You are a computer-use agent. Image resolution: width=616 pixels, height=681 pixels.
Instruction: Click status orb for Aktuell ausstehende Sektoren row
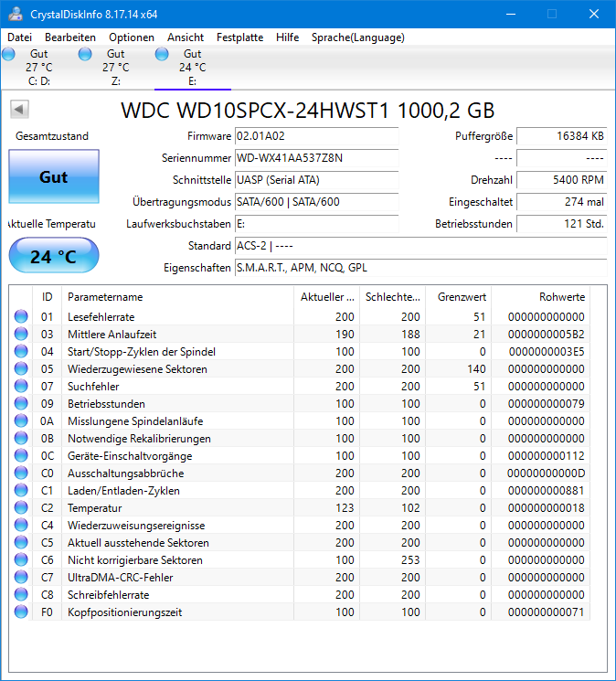click(21, 542)
